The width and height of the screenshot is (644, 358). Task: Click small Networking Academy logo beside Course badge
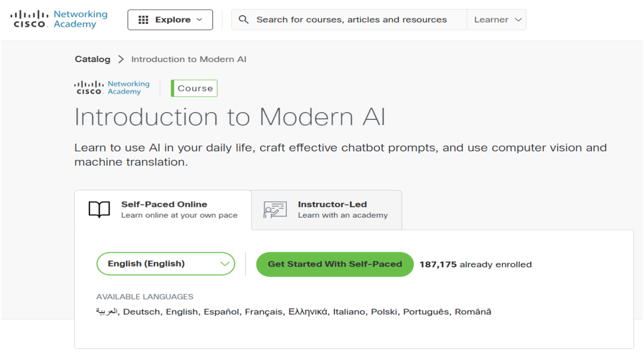pyautogui.click(x=112, y=88)
